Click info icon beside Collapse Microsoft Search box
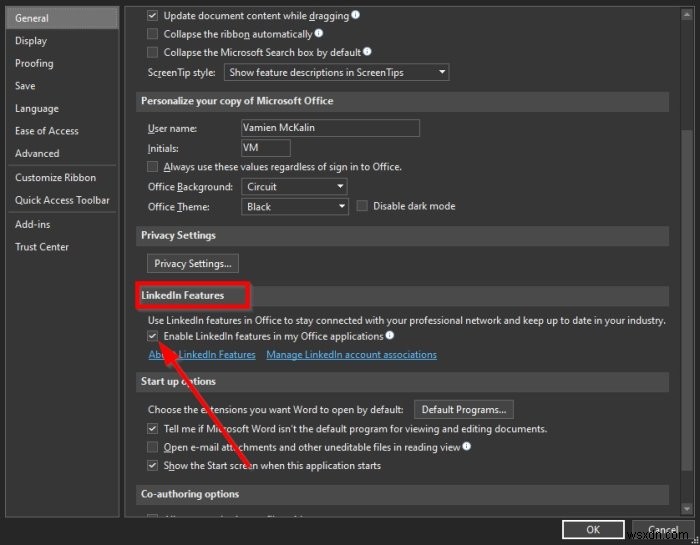Screen dimensions: 700x545 tap(367, 51)
